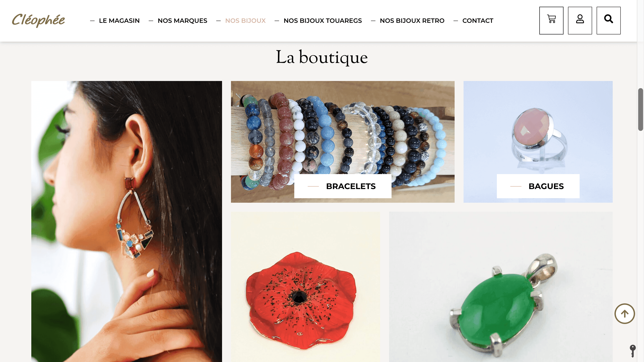Open the shopping cart icon
Image resolution: width=644 pixels, height=362 pixels.
pos(551,21)
